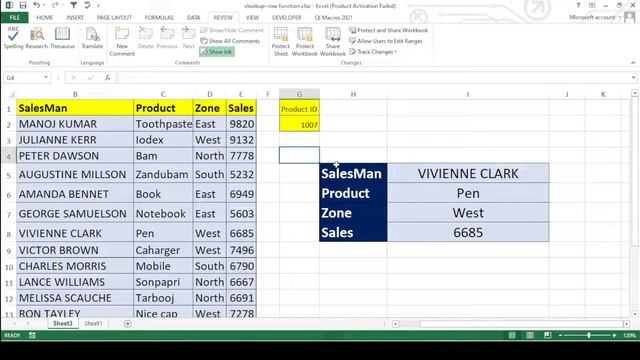Open the Sheet1 tab
This screenshot has width=640, height=360.
tap(93, 323)
